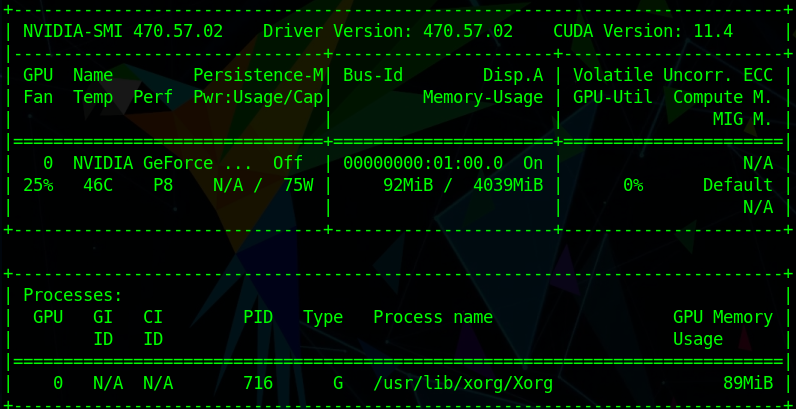Click the process ID 716
The image size is (796, 409).
(258, 383)
